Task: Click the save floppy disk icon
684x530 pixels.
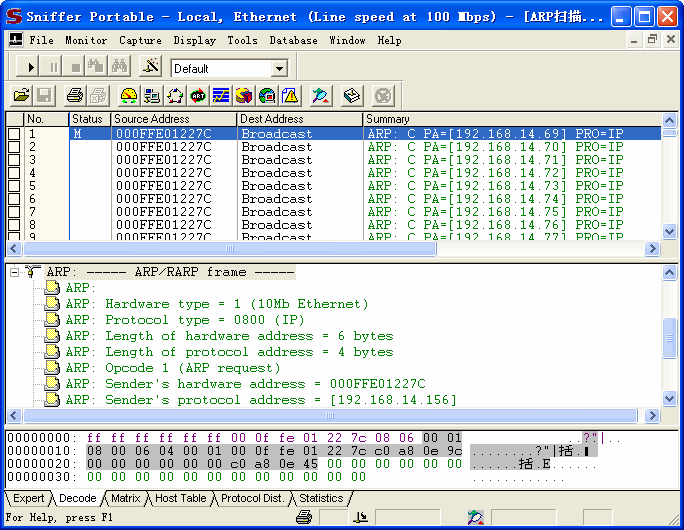Action: point(44,96)
